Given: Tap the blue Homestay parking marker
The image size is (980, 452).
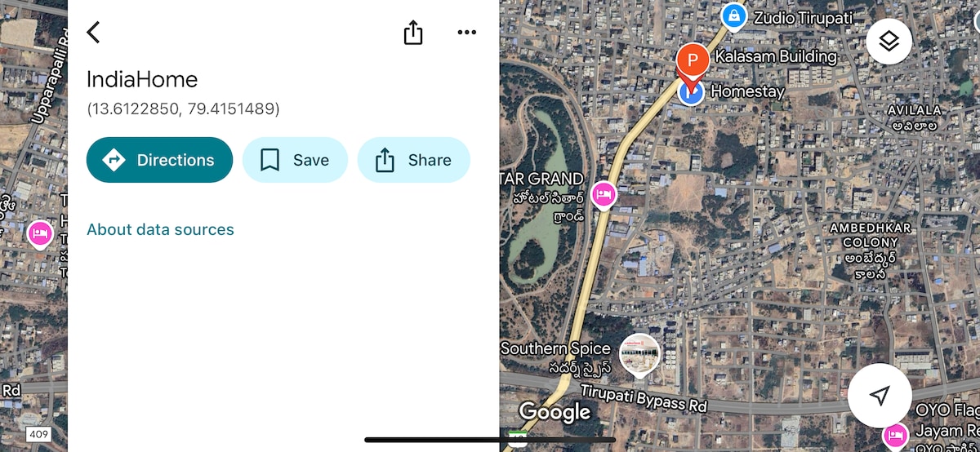Looking at the screenshot, I should click(691, 92).
